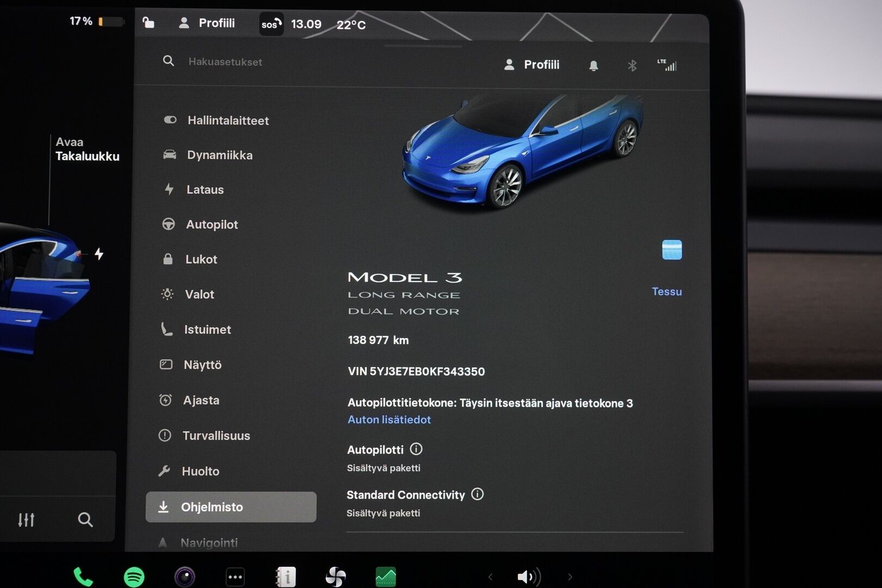Open the phone app in dock
882x588 pixels.
click(83, 577)
